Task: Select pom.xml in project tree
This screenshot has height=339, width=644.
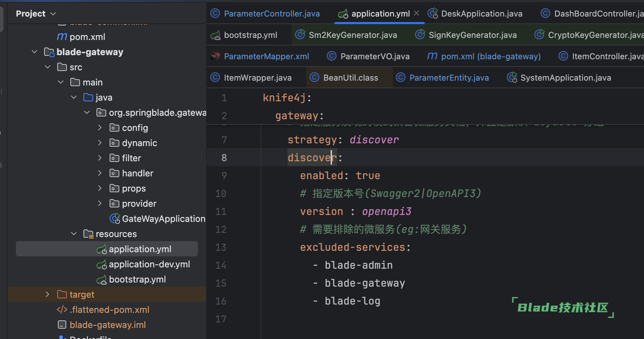Action: (x=87, y=37)
